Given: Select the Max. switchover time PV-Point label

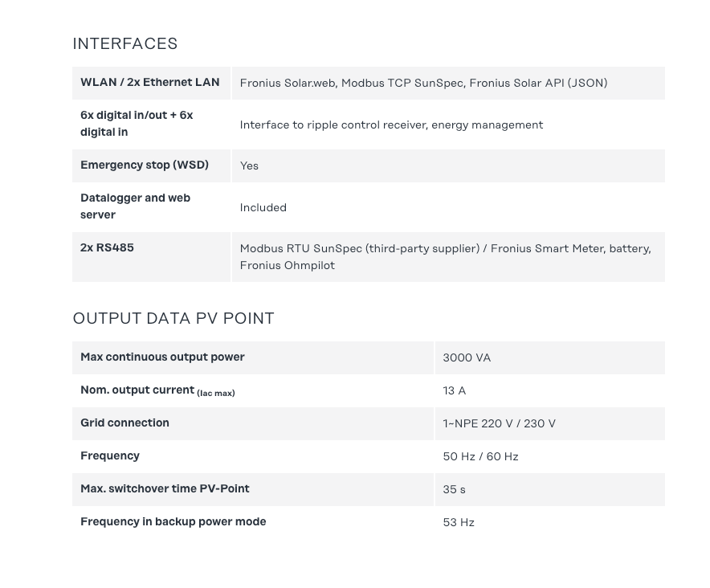Looking at the screenshot, I should (x=165, y=489).
